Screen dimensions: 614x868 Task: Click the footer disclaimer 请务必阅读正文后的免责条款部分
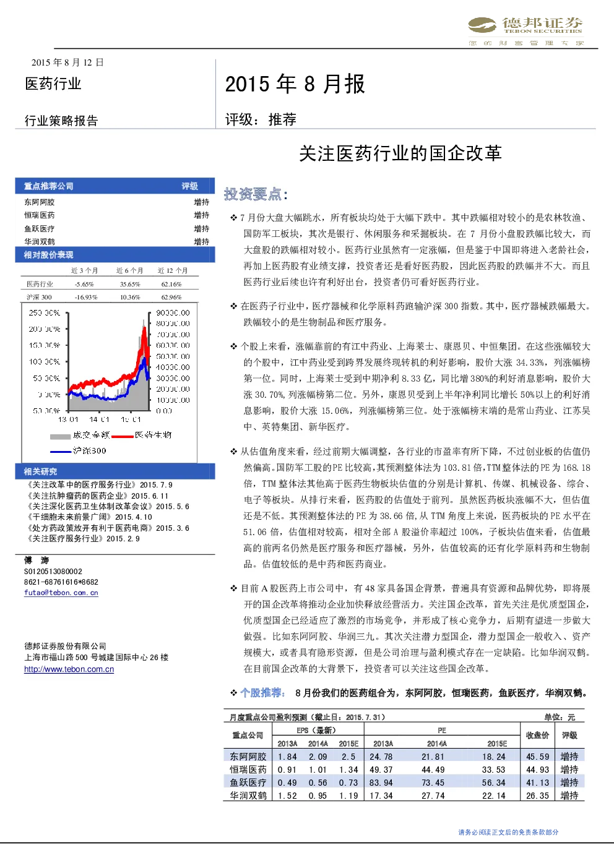[x=508, y=832]
